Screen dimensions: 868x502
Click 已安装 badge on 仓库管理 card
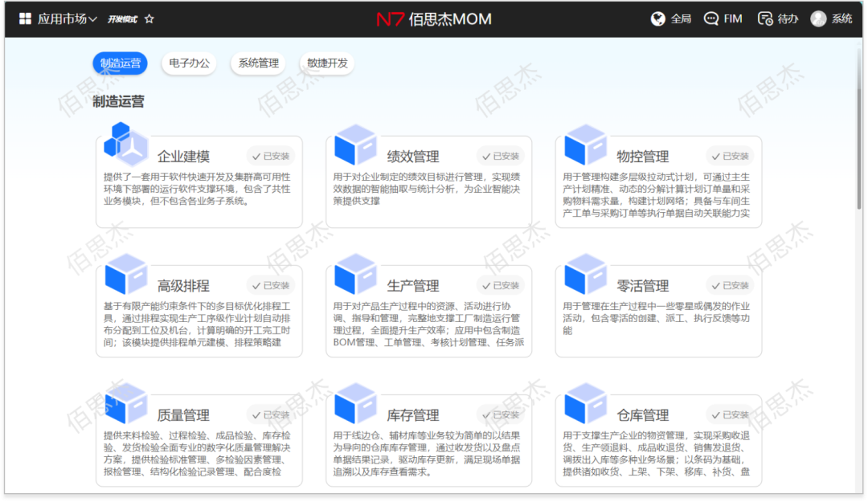coord(730,415)
